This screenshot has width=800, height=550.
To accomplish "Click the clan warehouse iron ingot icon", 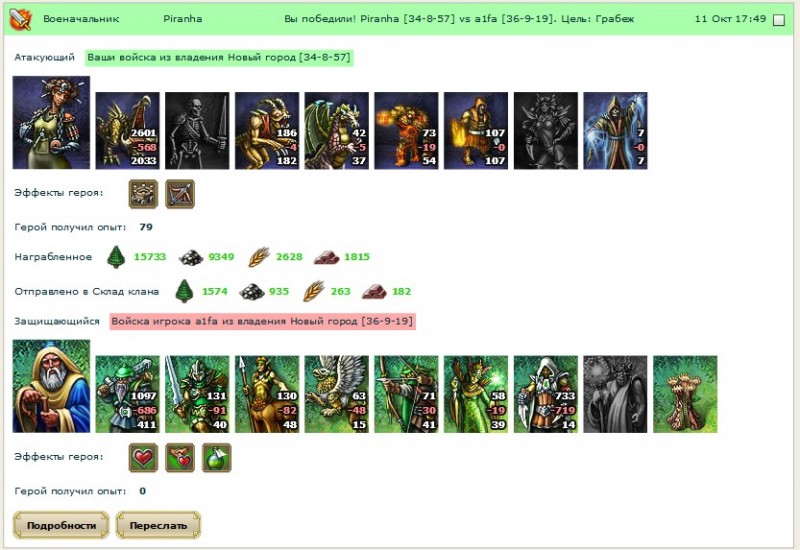I will click(x=374, y=291).
